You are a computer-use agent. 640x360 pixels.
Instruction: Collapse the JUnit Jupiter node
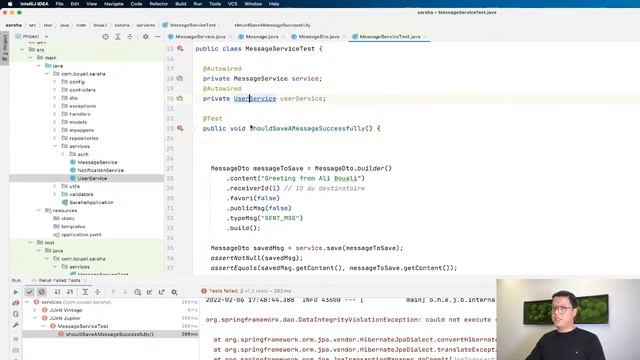pos(35,318)
